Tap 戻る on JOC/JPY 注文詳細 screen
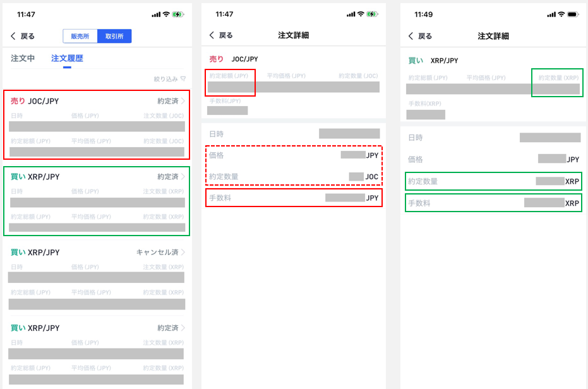This screenshot has width=588, height=389. pos(225,35)
